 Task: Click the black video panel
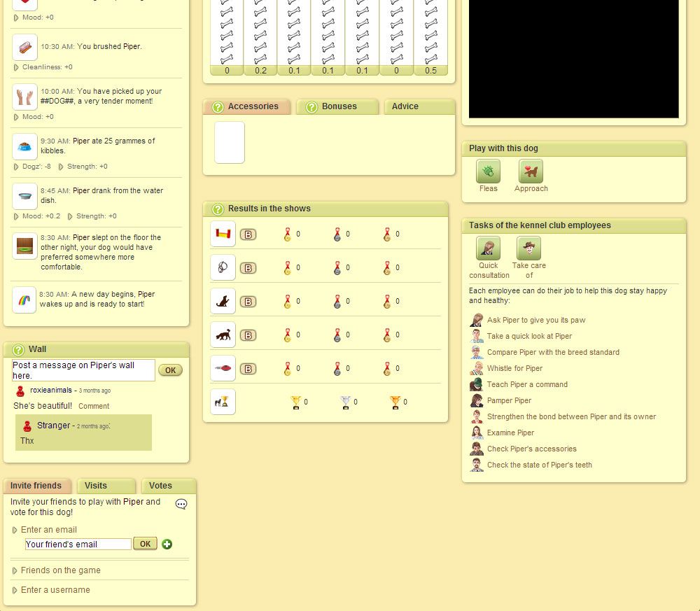[x=574, y=59]
